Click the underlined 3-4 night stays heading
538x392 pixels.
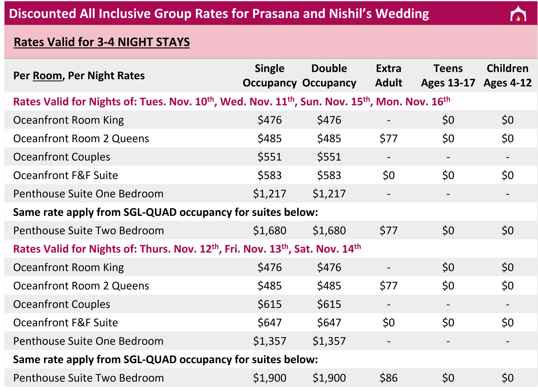(x=102, y=42)
